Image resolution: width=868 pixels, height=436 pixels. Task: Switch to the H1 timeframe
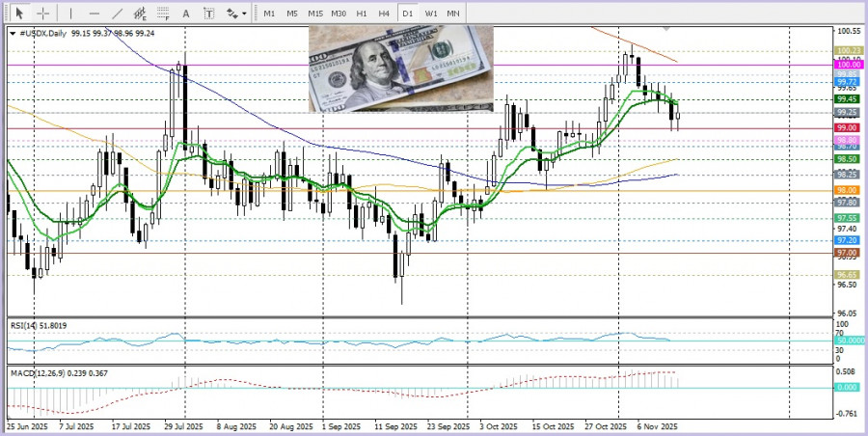tap(362, 14)
